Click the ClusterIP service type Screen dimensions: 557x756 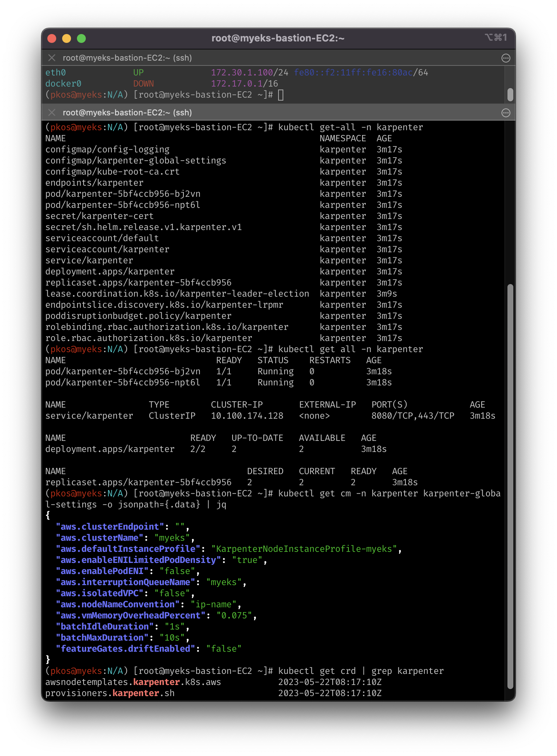pos(172,416)
